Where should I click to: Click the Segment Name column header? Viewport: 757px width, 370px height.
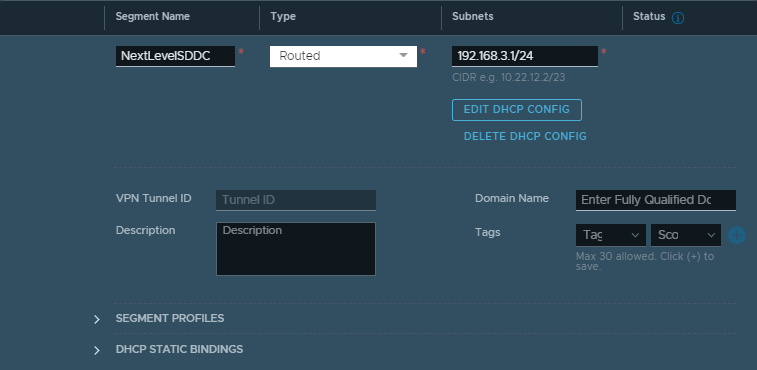click(153, 16)
